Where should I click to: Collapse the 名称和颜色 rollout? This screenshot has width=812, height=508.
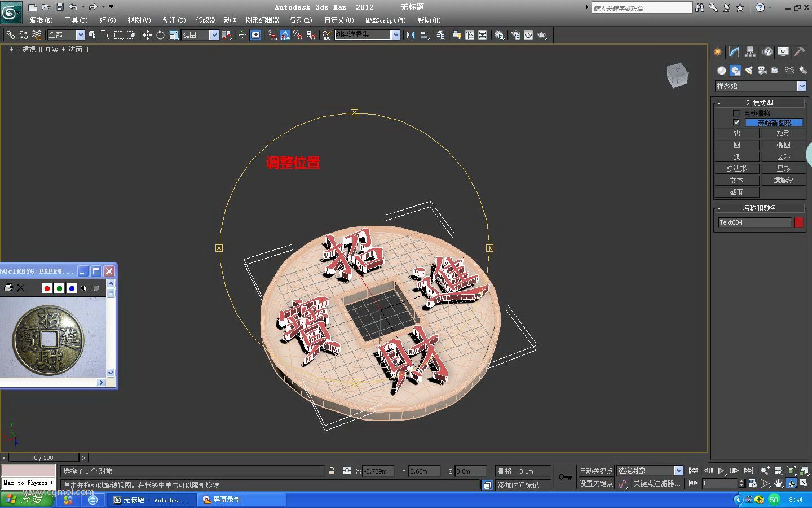pos(760,208)
